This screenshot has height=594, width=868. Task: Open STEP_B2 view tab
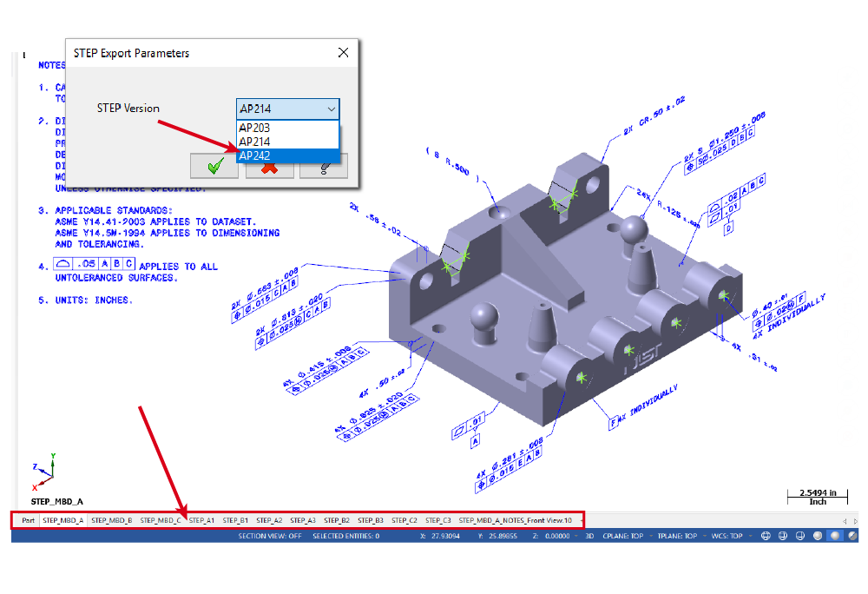(x=337, y=520)
